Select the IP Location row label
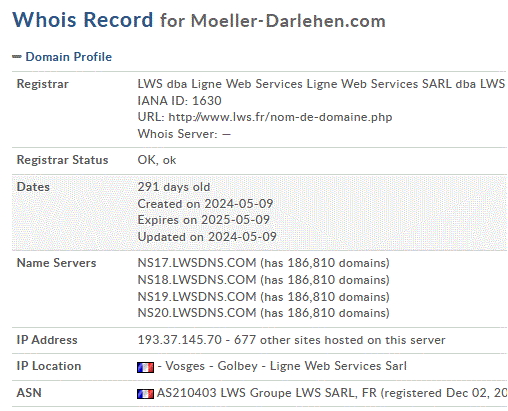The image size is (508, 411). pyautogui.click(x=49, y=366)
